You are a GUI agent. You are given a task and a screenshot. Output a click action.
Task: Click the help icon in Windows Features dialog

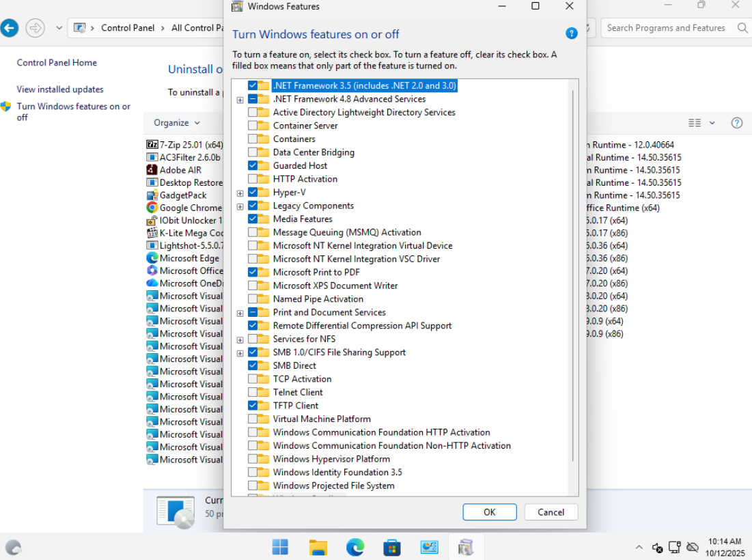(571, 33)
